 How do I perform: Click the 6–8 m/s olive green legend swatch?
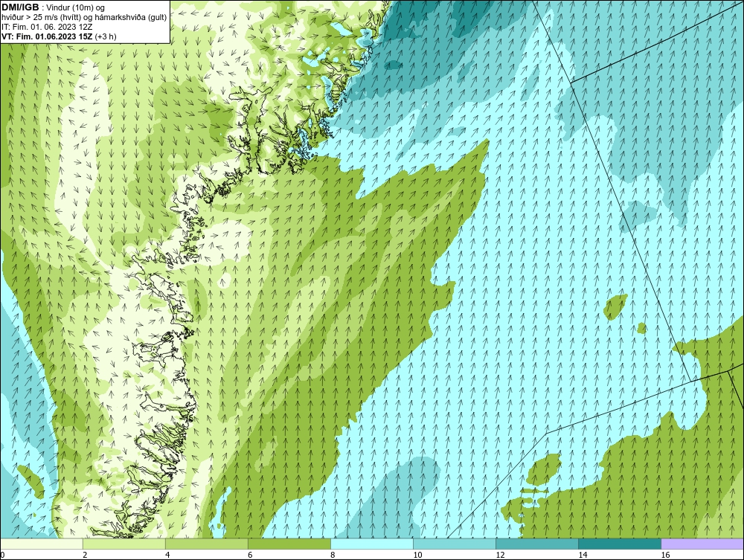289,544
